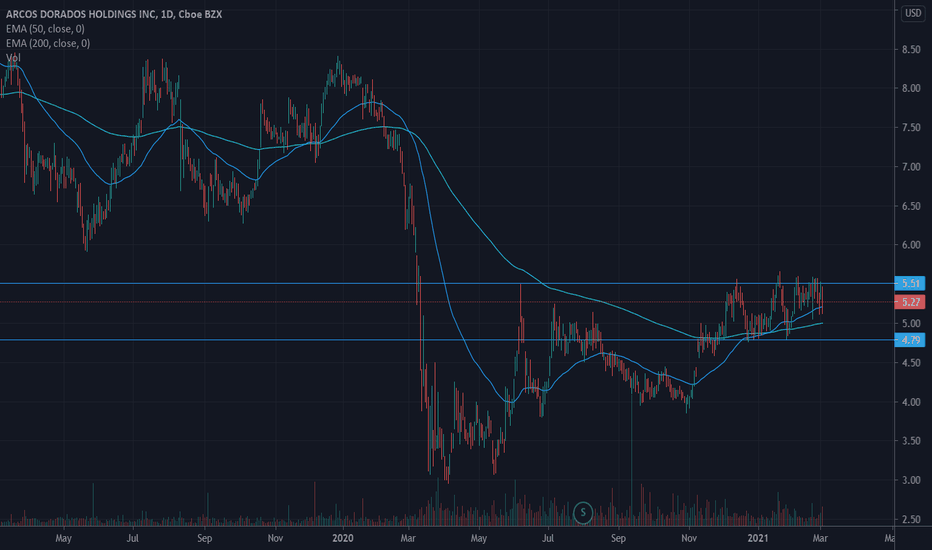Click the 6.50 price axis label

click(x=911, y=206)
